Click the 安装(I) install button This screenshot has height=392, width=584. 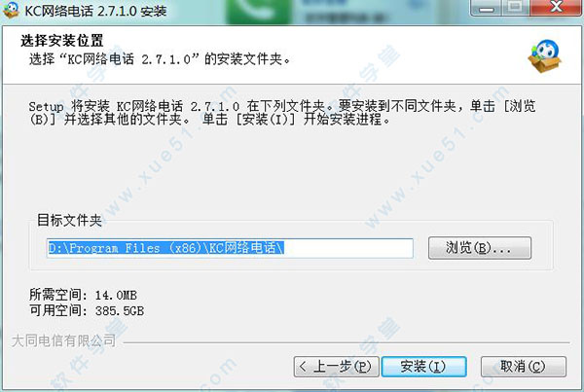pyautogui.click(x=424, y=367)
